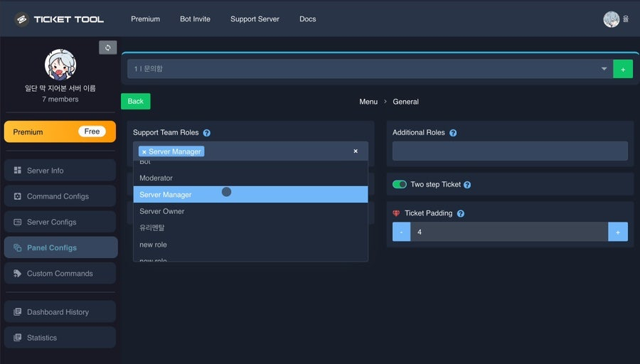The height and width of the screenshot is (364, 640).
Task: Expand the panel selector dropdown arrow
Action: coord(604,69)
